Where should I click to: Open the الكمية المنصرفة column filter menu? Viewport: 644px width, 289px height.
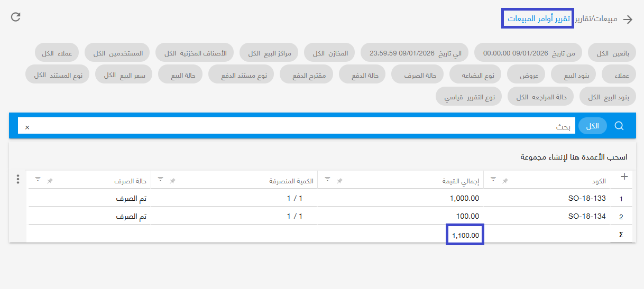[x=160, y=179]
